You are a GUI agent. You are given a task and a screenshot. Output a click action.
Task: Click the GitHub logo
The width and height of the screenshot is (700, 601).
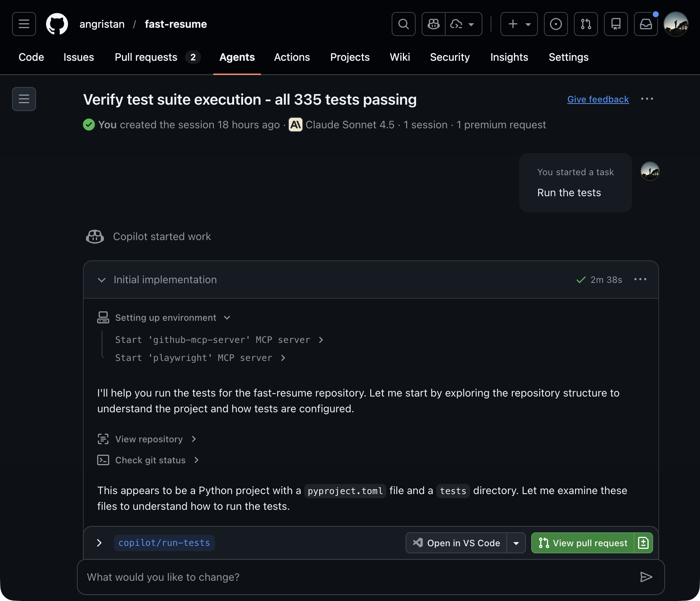point(57,24)
